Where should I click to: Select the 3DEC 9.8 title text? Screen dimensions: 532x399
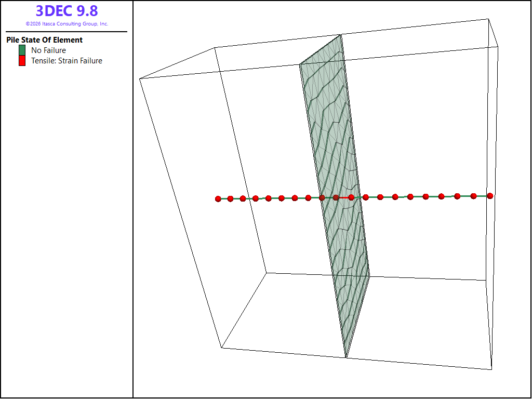(x=67, y=11)
